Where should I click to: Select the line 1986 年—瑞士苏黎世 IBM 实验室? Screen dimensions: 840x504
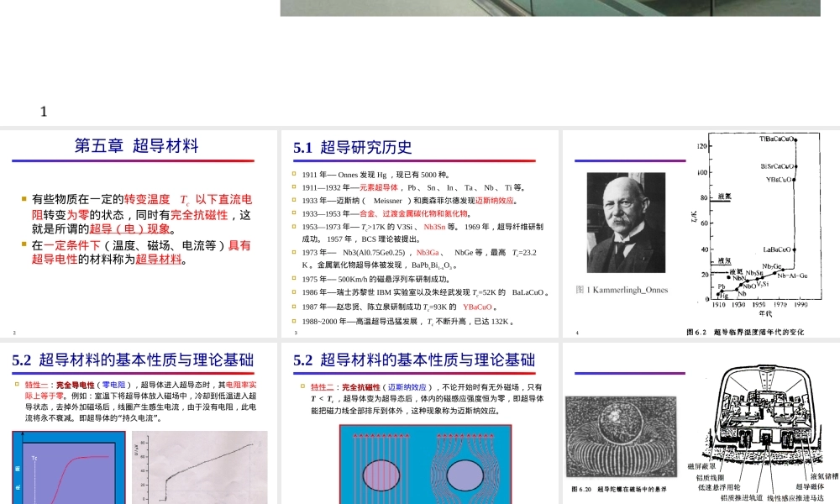coord(425,292)
